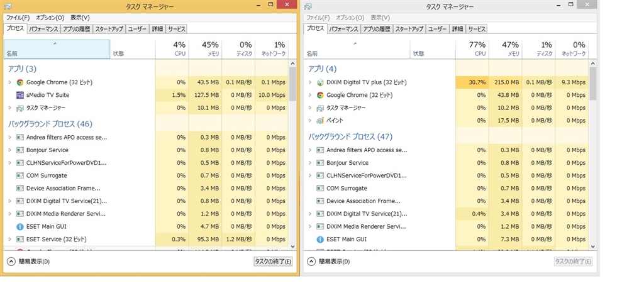This screenshot has width=644, height=303.
Task: Click Google Chrome icon in left window
Action: (x=20, y=82)
